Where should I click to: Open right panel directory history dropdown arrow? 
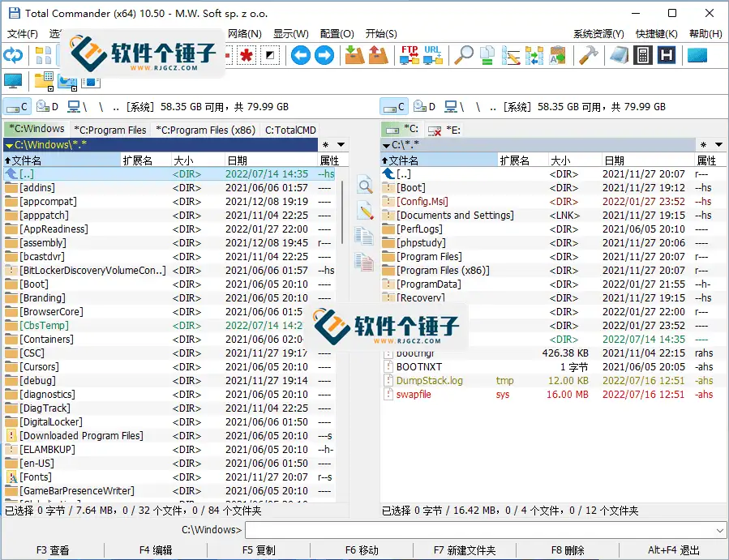click(718, 144)
